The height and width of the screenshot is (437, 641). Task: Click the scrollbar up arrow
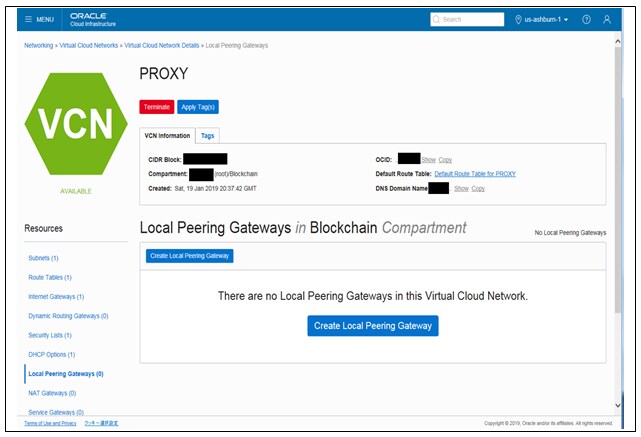pyautogui.click(x=618, y=41)
